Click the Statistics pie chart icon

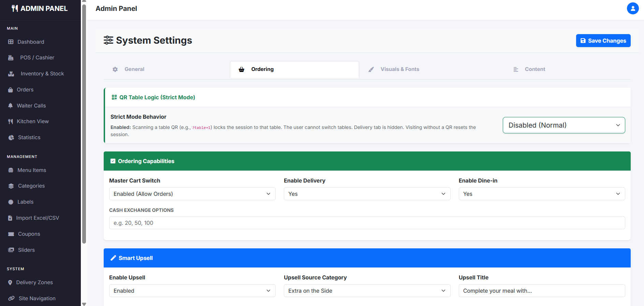tap(11, 137)
